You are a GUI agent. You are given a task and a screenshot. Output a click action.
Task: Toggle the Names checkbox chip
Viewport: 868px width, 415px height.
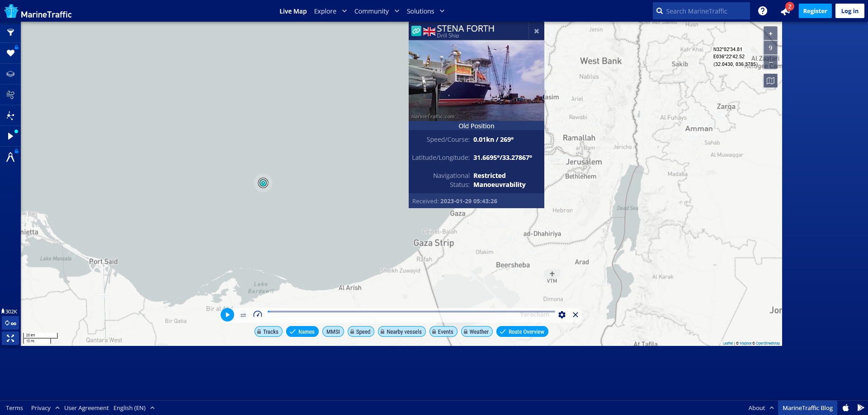tap(302, 331)
